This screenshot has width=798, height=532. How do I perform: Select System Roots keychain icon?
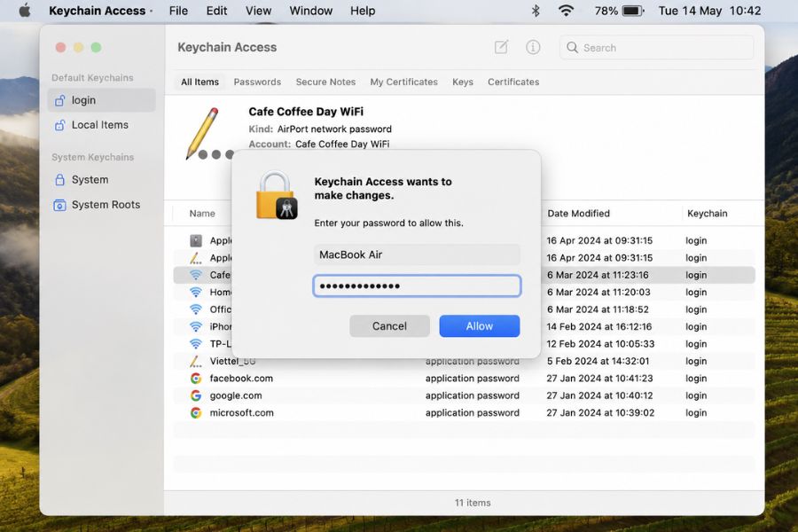pos(59,205)
